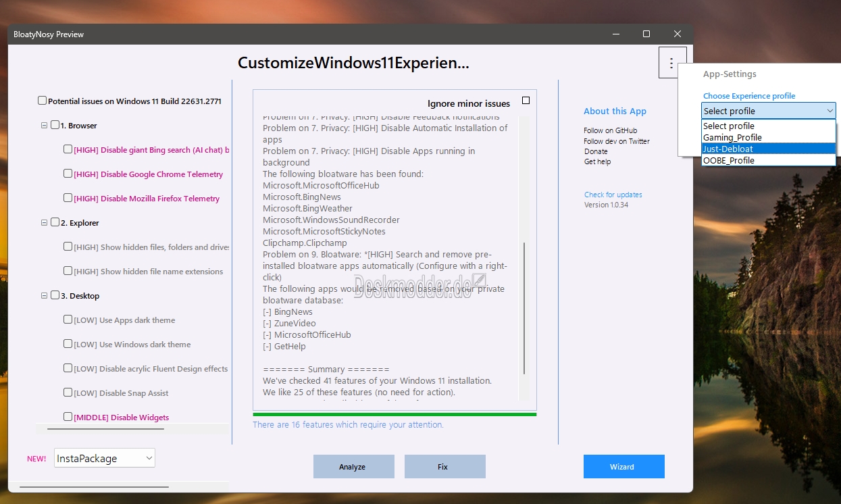Close the BloatyNosy Preview window
841x504 pixels.
(x=678, y=34)
